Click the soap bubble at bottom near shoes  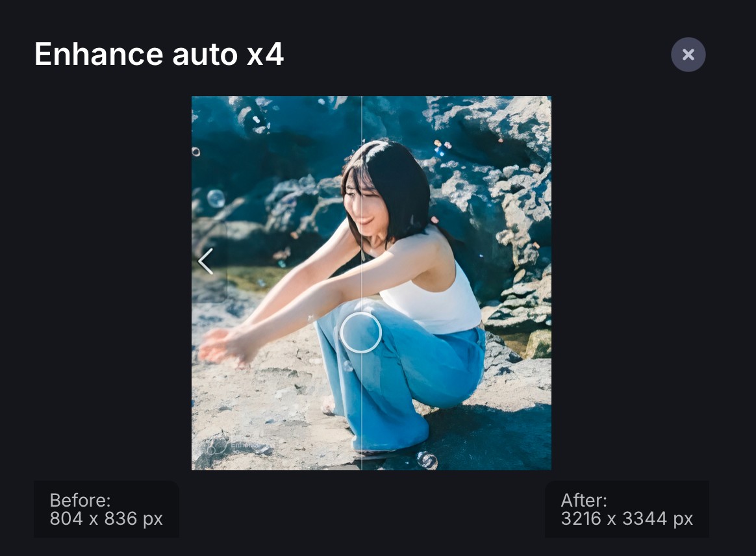pyautogui.click(x=427, y=461)
